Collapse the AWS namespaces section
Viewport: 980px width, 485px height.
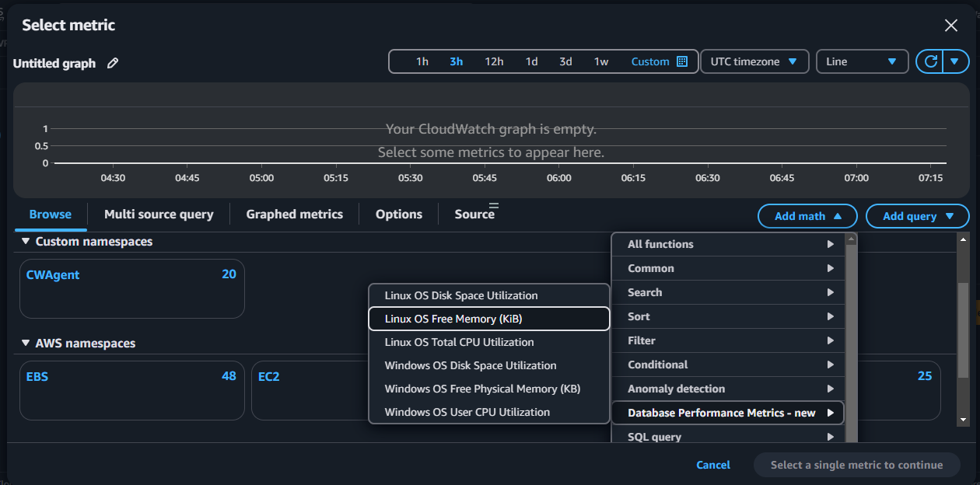[x=26, y=344]
